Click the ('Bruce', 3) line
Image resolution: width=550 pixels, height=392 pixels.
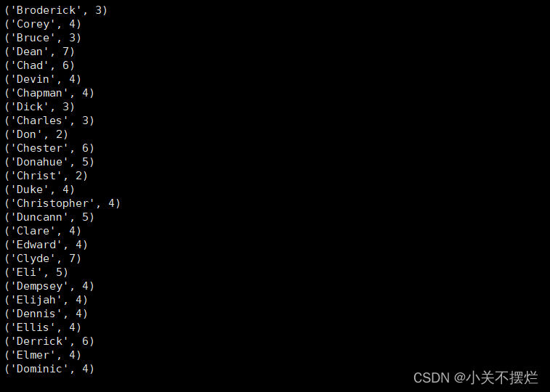(x=43, y=38)
